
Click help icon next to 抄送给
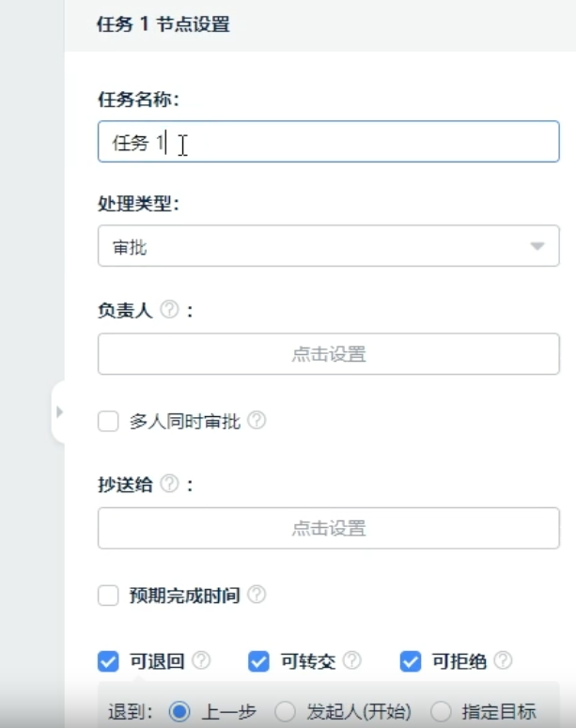pyautogui.click(x=169, y=484)
